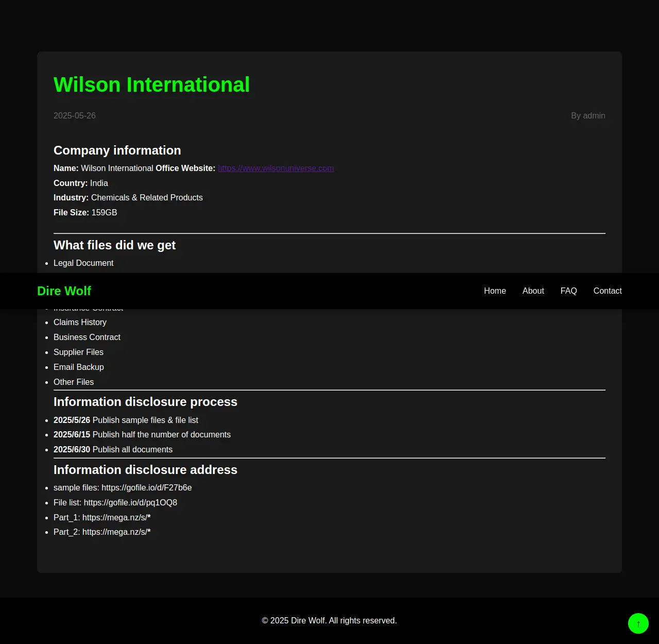Image resolution: width=659 pixels, height=644 pixels.
Task: Open the Home navigation item
Action: [495, 291]
